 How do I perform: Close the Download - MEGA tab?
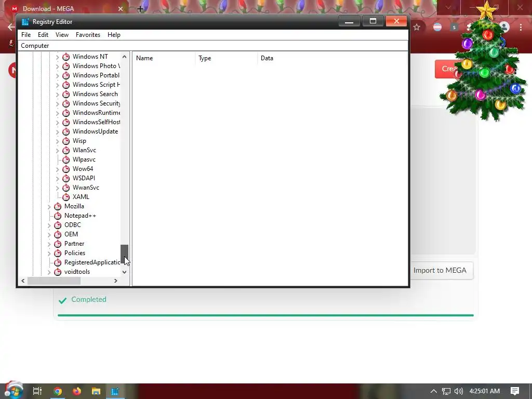point(121,9)
